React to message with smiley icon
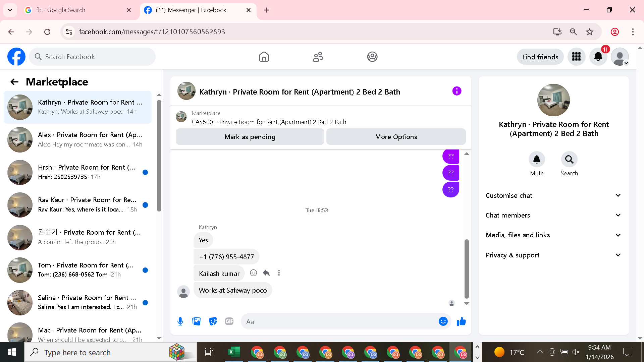 [254, 273]
